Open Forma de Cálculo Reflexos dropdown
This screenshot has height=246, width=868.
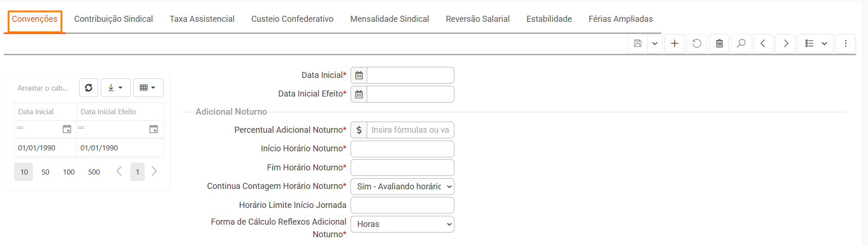pyautogui.click(x=402, y=224)
